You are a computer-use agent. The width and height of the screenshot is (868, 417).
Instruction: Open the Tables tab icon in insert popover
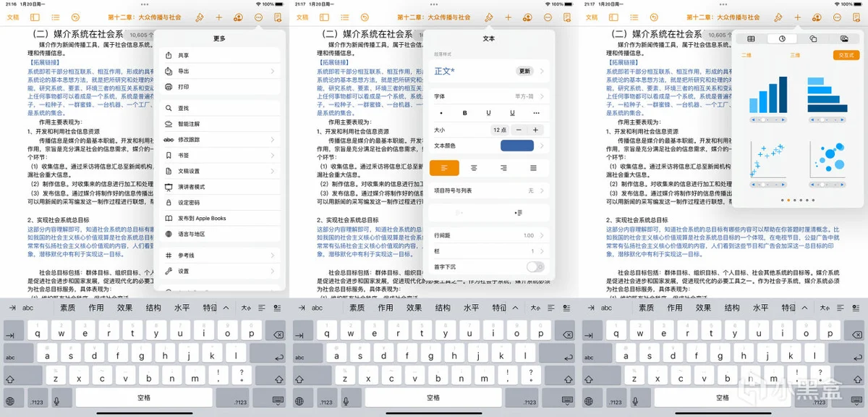click(751, 39)
